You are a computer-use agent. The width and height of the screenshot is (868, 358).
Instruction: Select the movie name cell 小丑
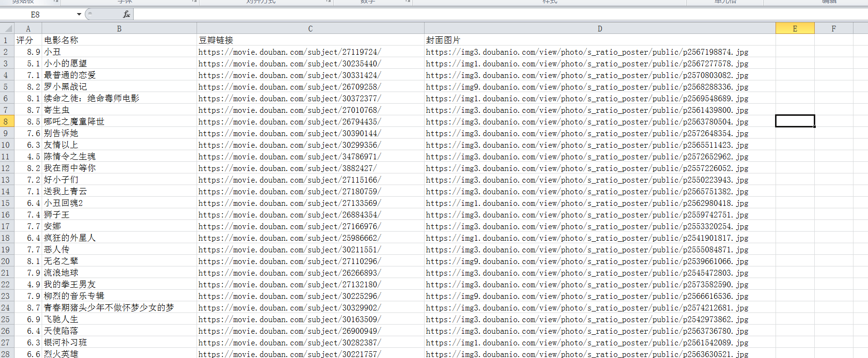tap(119, 52)
